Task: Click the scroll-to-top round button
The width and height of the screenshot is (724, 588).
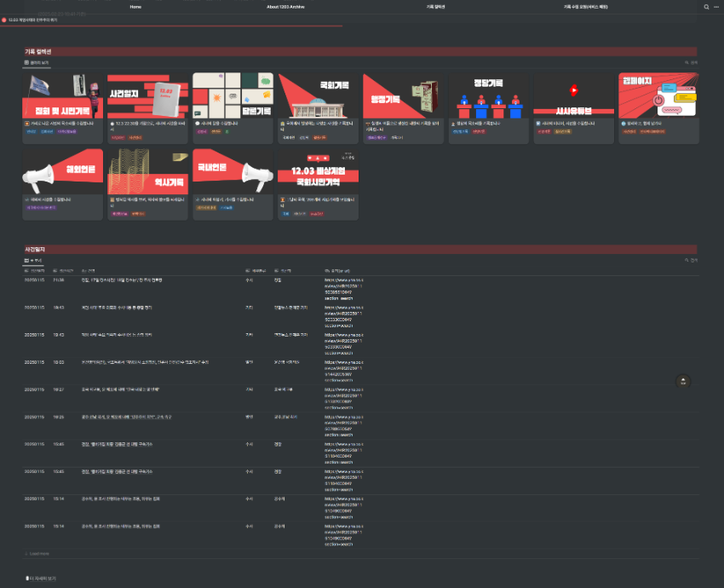Action: 682,382
